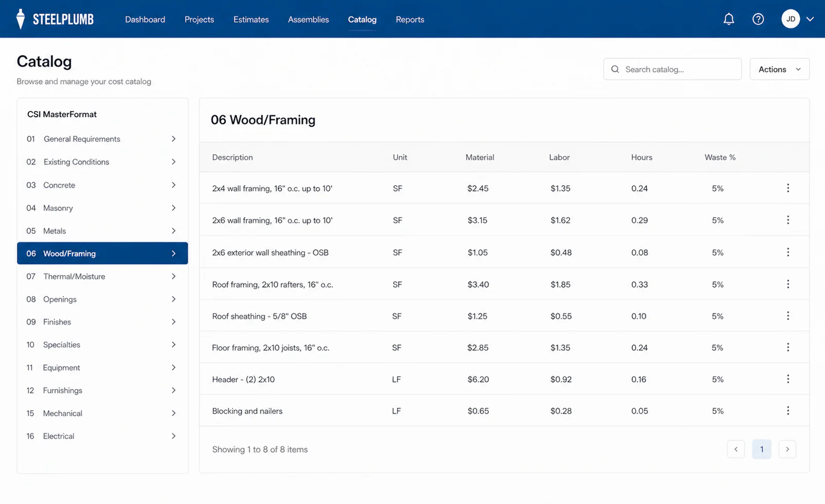
Task: Click the SteelPlumb logo
Action: click(x=55, y=19)
